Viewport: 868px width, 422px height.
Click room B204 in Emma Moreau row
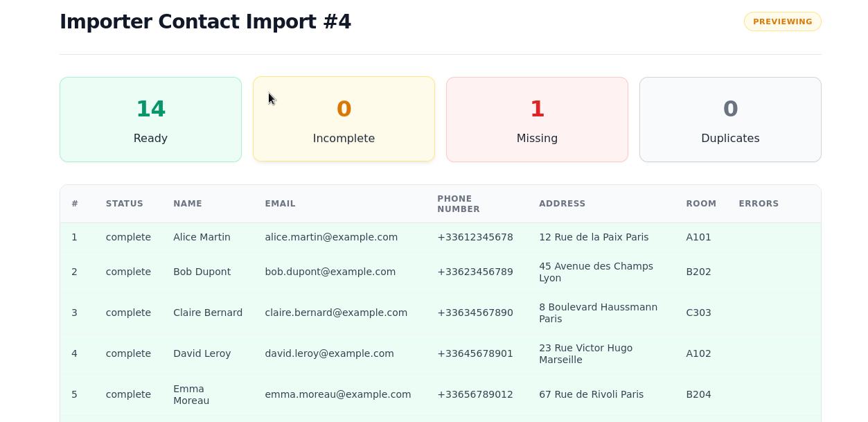click(x=698, y=394)
